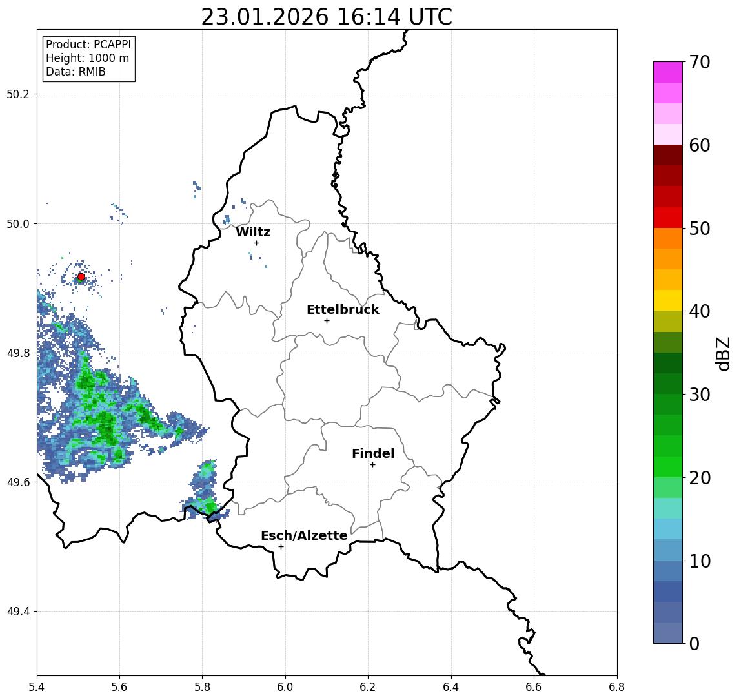The height and width of the screenshot is (700, 739).
Task: Click the cross marker below Findel
Action: coord(372,465)
